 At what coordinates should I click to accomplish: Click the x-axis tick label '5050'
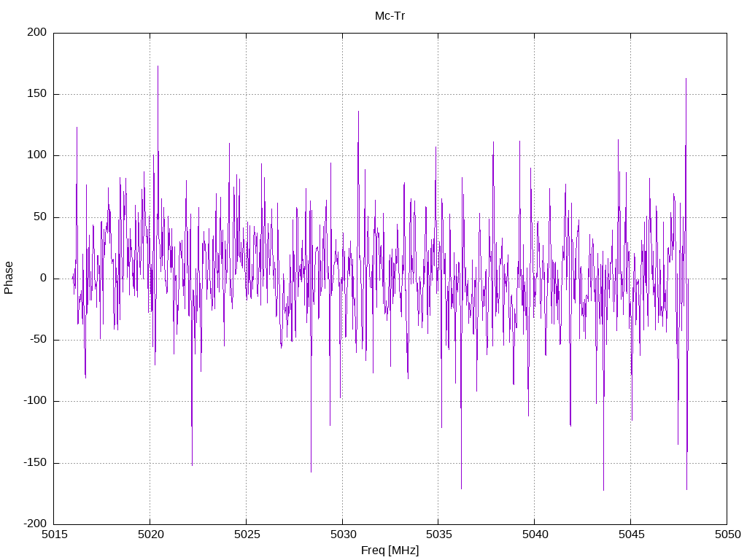point(727,534)
